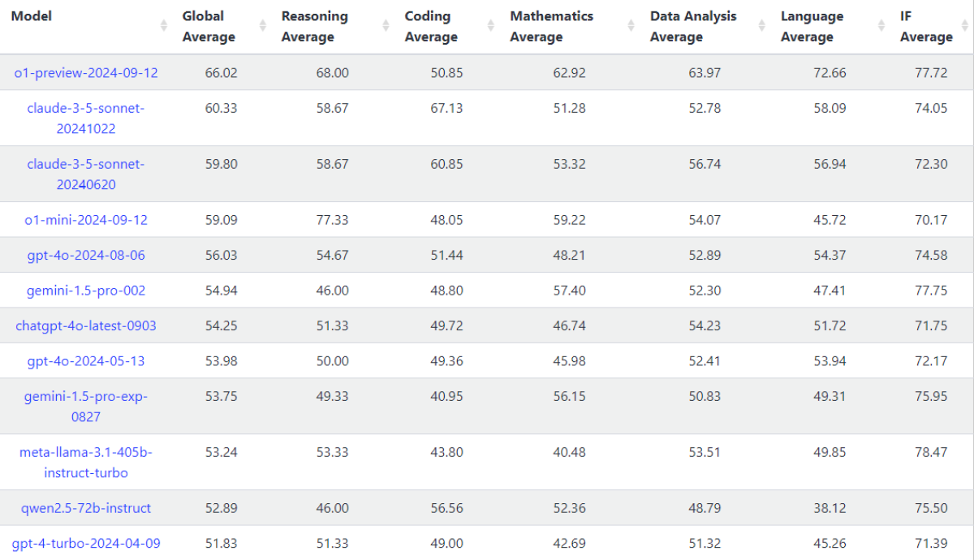This screenshot has width=974, height=560.
Task: Click the chatgpt-4o-latest-0903 link
Action: pos(86,325)
